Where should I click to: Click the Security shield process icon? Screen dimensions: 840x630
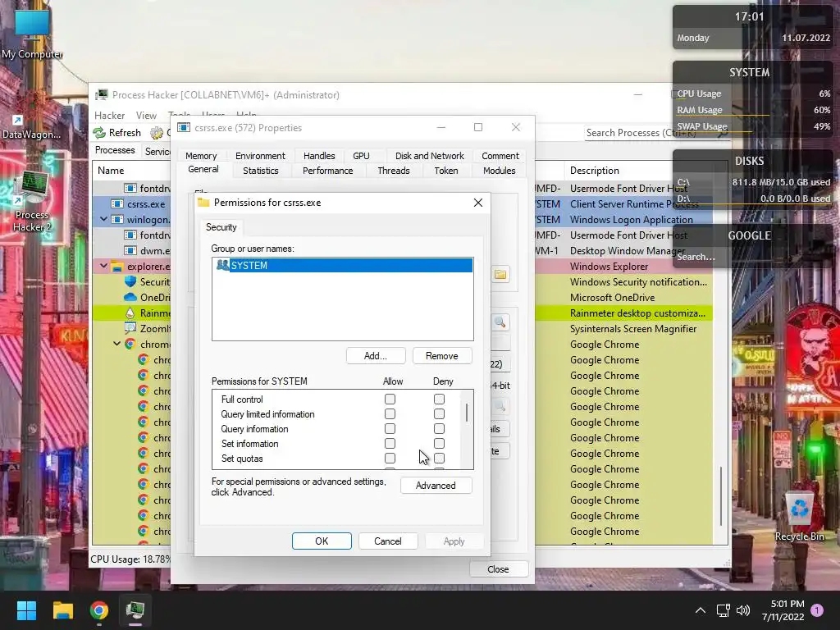pyautogui.click(x=130, y=282)
